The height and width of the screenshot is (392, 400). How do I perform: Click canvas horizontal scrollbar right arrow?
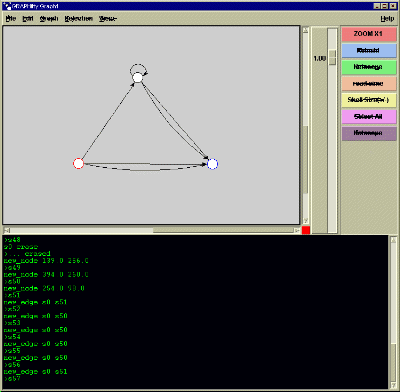(296, 230)
